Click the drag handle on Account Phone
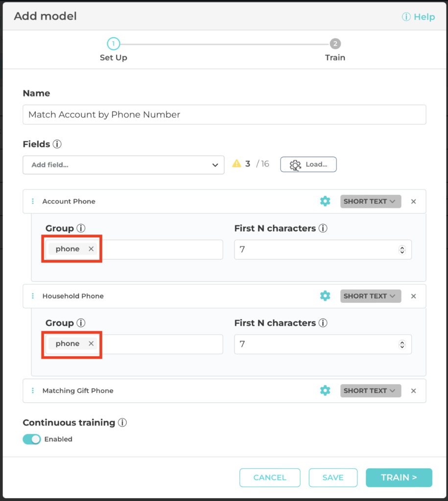 coord(33,201)
